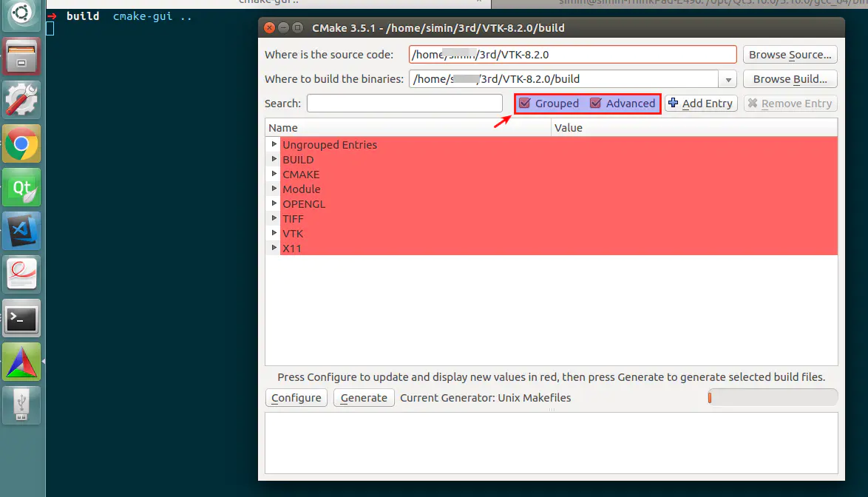Click the Name column header
The width and height of the screenshot is (868, 497).
click(x=408, y=128)
